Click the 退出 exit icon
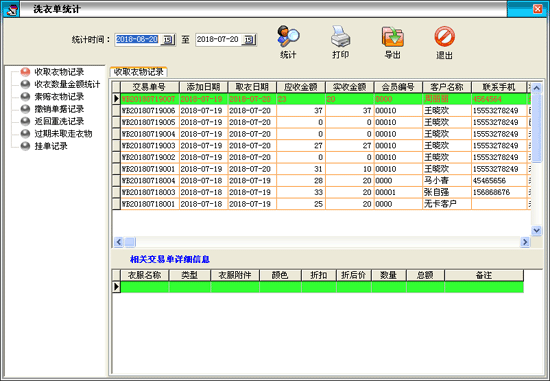Viewport: 550px width, 381px height. tap(444, 36)
